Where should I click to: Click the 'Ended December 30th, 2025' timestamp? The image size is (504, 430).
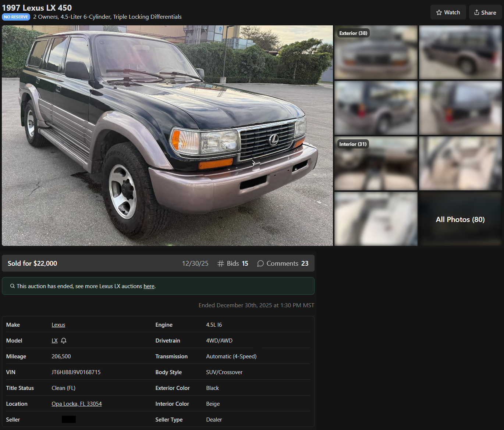[256, 305]
